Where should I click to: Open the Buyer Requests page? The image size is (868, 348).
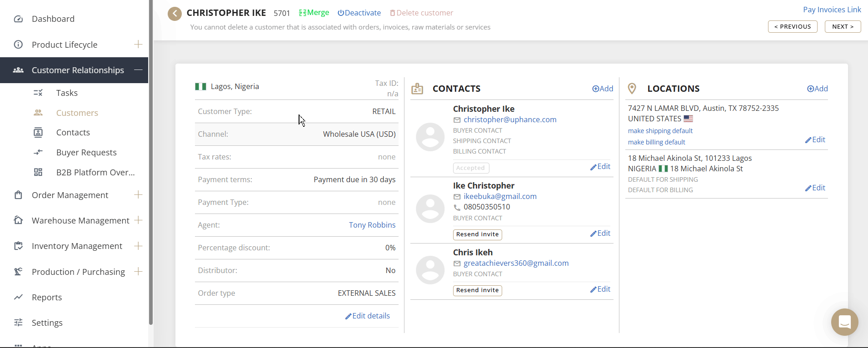[86, 153]
